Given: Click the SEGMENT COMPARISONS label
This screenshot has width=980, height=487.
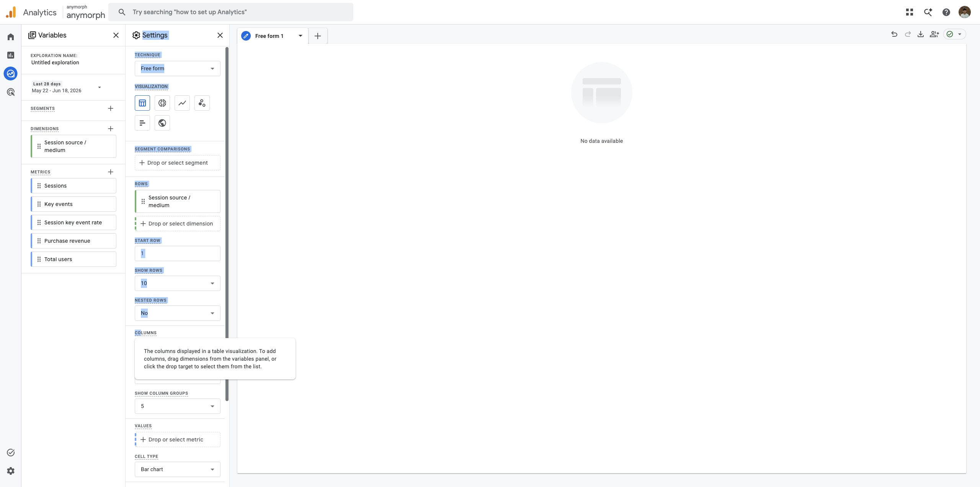Looking at the screenshot, I should (162, 149).
